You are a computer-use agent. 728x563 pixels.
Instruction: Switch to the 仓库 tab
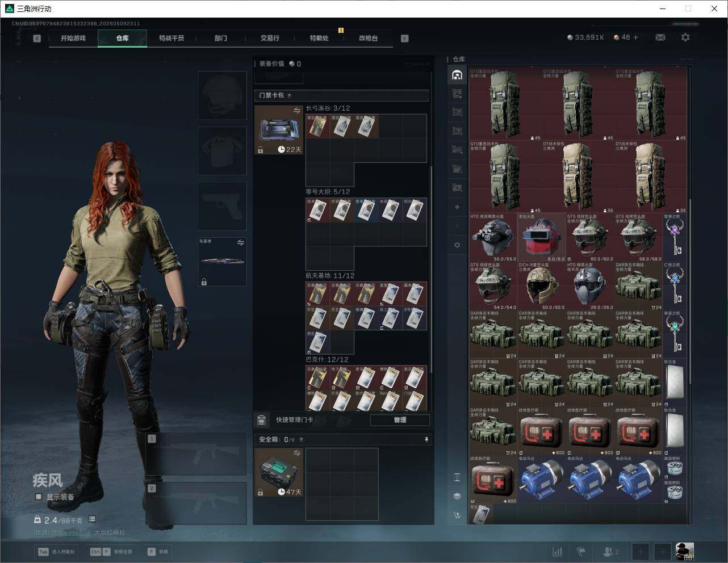click(x=123, y=38)
